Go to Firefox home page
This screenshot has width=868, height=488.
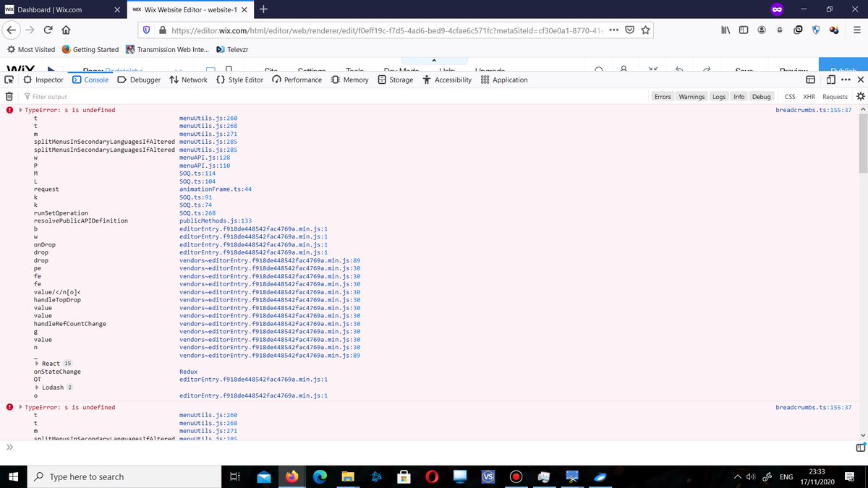[65, 30]
